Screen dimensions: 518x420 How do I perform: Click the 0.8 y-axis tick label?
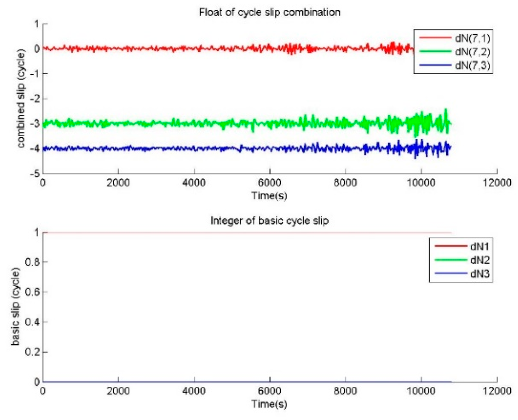point(33,262)
